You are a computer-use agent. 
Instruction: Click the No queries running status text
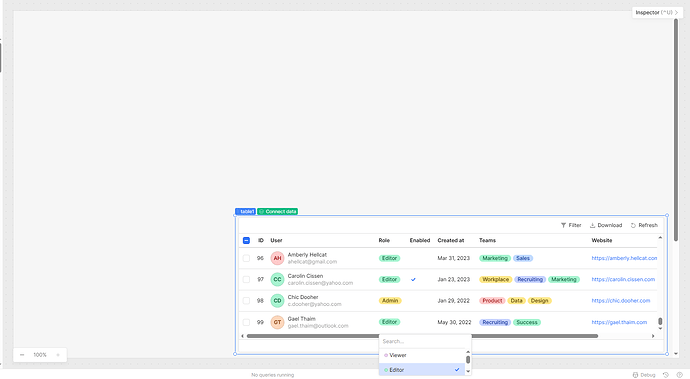(x=272, y=375)
